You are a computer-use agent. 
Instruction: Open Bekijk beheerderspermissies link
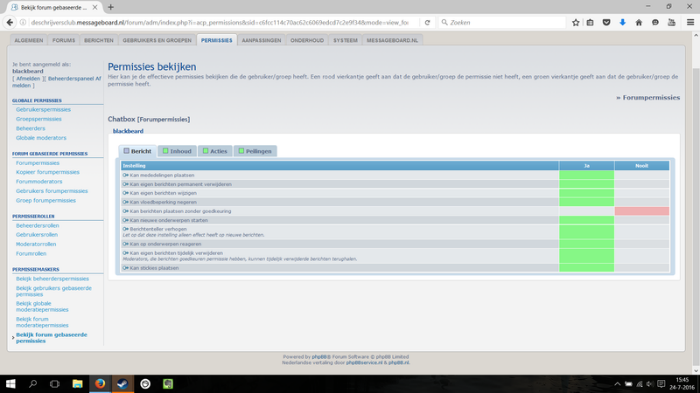pyautogui.click(x=52, y=279)
